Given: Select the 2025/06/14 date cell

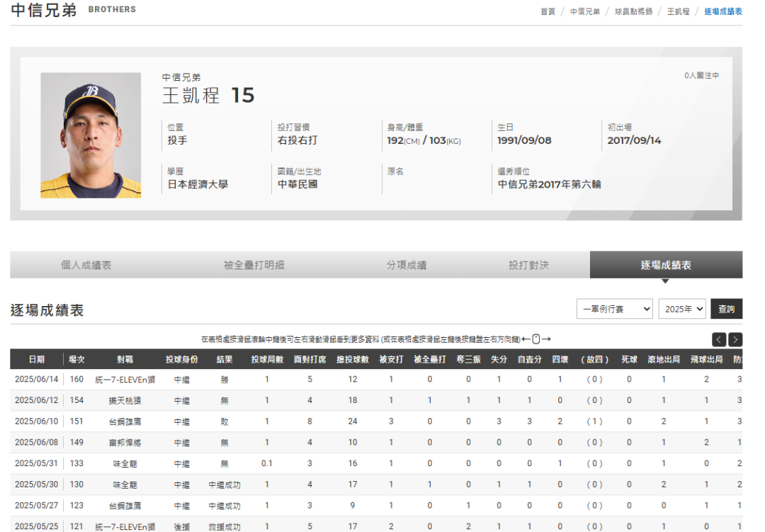Looking at the screenshot, I should coord(37,379).
